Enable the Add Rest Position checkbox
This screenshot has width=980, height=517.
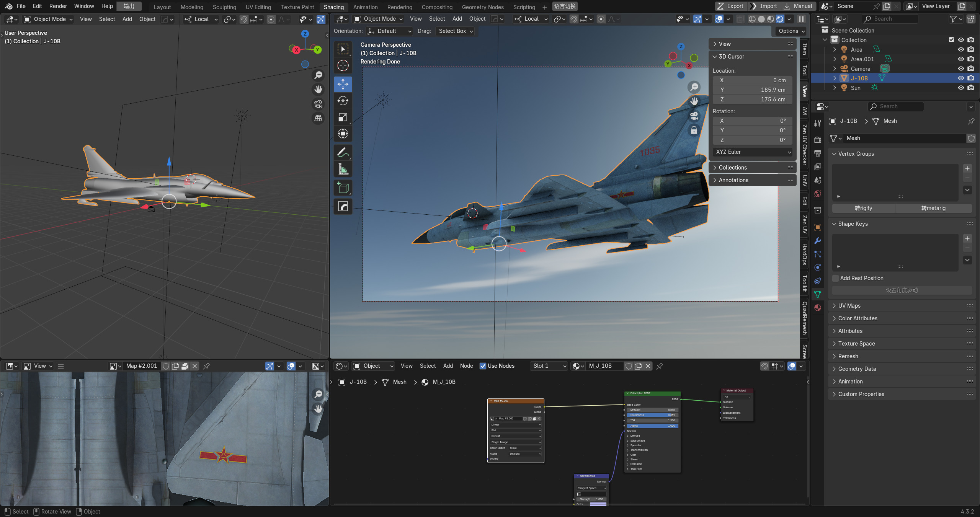click(836, 278)
